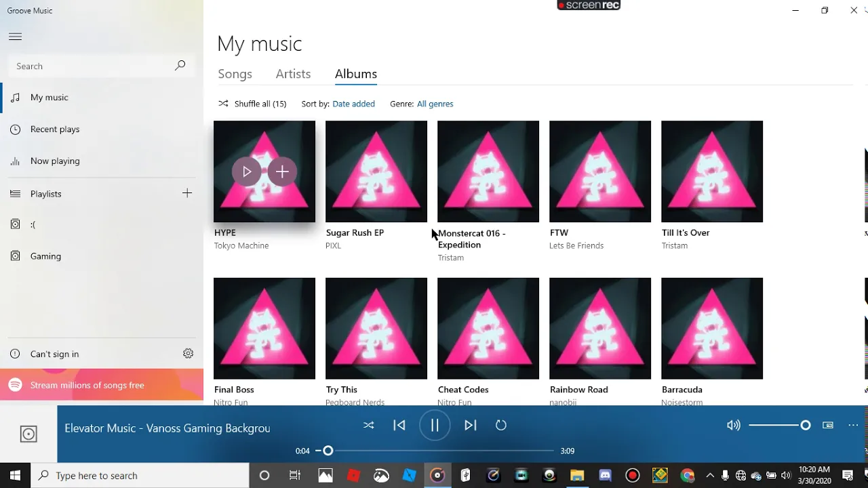Screen dimensions: 868x488
Task: Open the FTW album cover
Action: coord(600,171)
